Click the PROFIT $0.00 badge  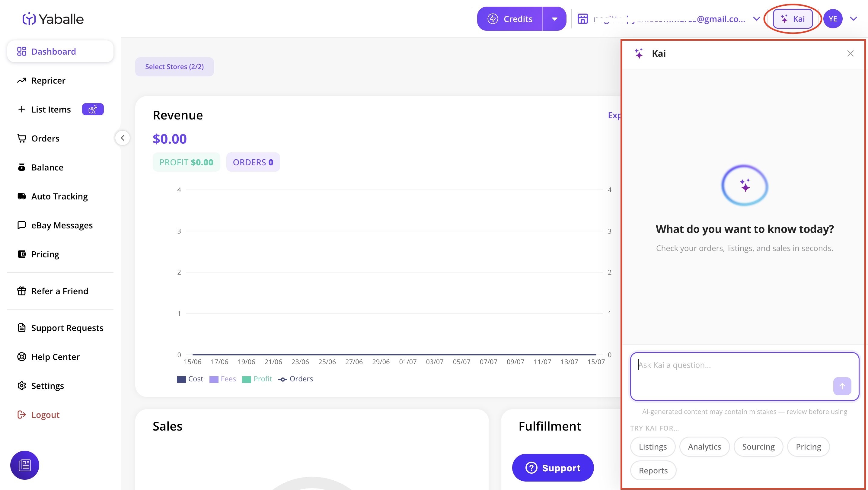186,162
